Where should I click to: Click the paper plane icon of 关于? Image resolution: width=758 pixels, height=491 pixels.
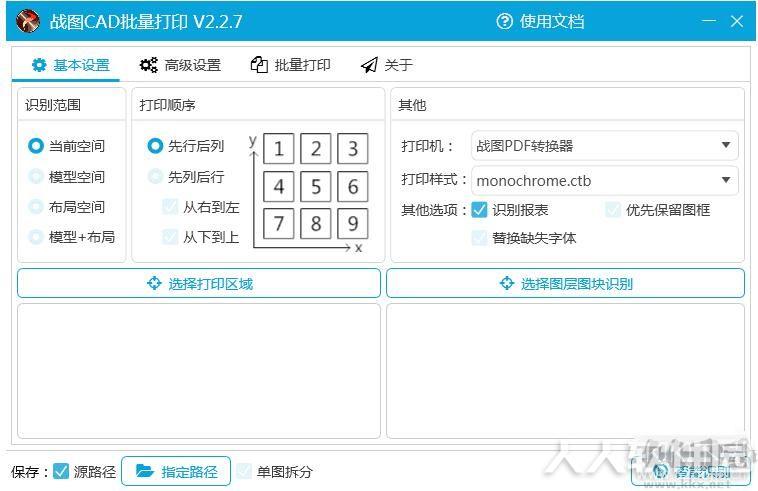(369, 65)
